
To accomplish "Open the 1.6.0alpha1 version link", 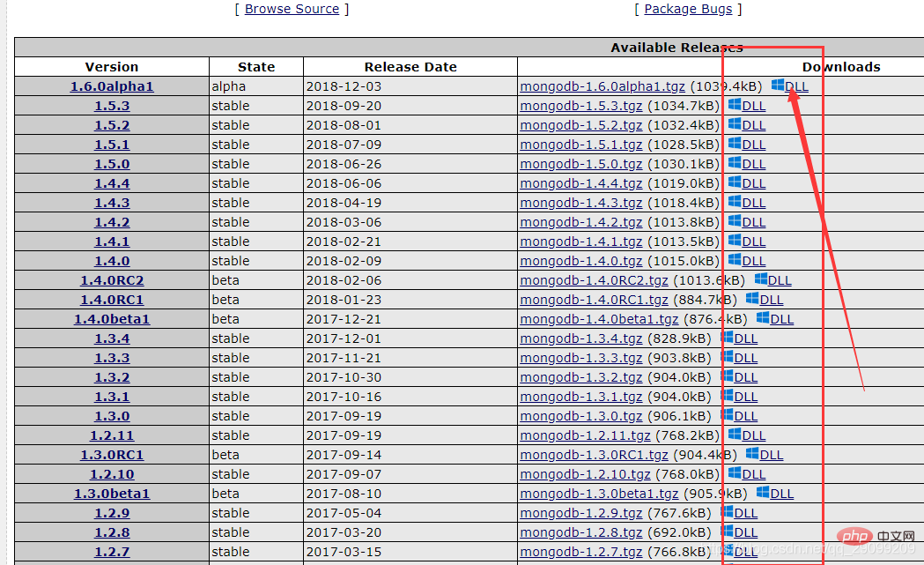I will (x=112, y=86).
